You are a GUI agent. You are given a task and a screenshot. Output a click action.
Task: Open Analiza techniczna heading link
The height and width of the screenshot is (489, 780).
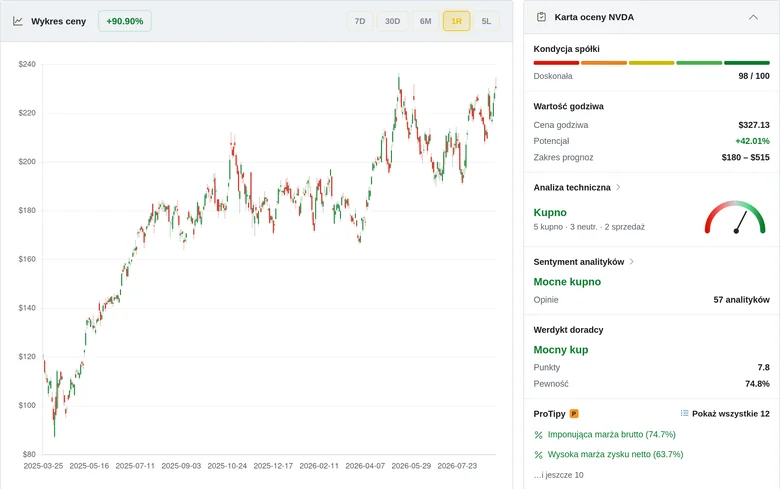572,188
